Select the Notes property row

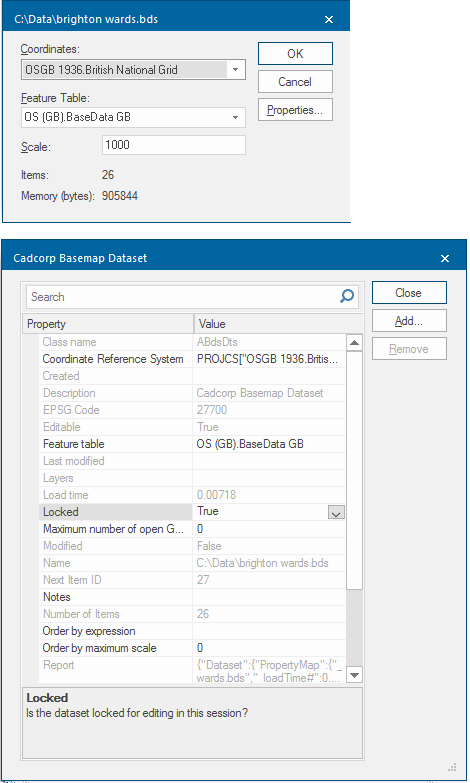coord(192,597)
